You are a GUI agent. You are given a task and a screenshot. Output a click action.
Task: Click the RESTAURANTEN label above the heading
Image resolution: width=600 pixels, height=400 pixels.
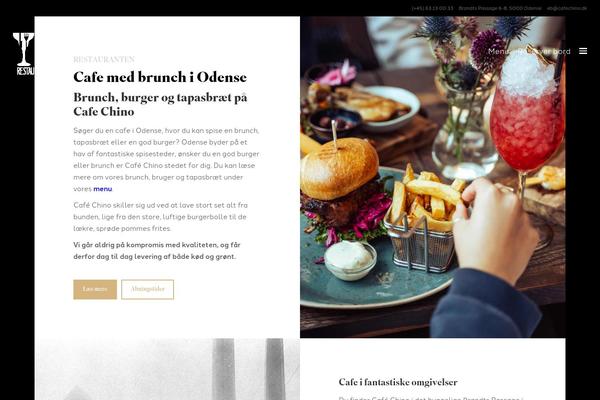(104, 59)
